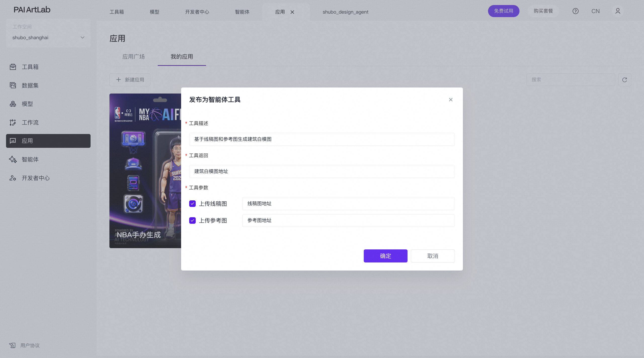The width and height of the screenshot is (644, 358).
Task: Uncheck the 上传线稿图 checkbox
Action: (x=192, y=204)
